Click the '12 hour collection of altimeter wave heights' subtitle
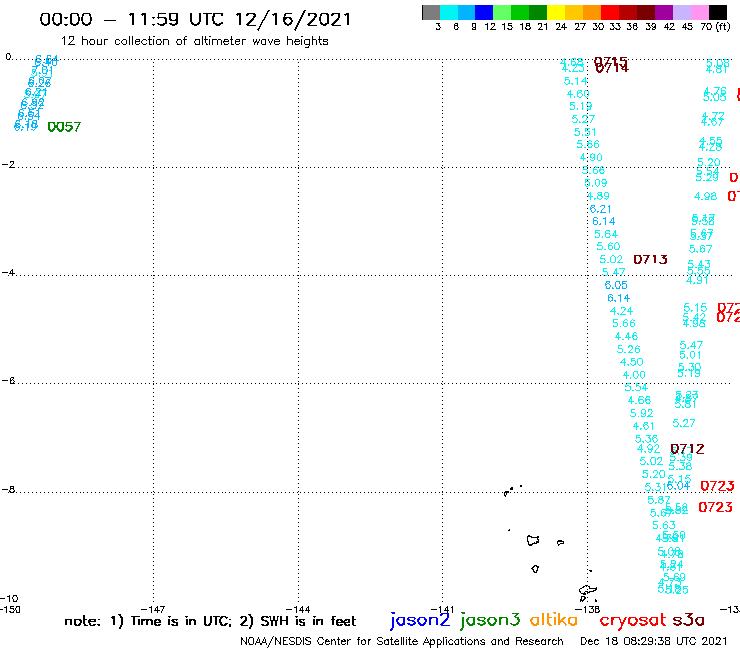Screen dimensions: 740x650 coord(194,41)
